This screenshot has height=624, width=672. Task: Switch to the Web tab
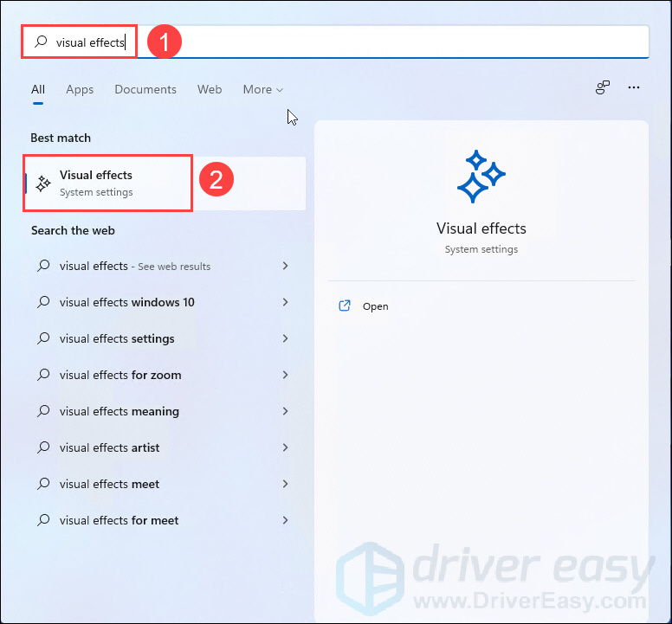[210, 89]
